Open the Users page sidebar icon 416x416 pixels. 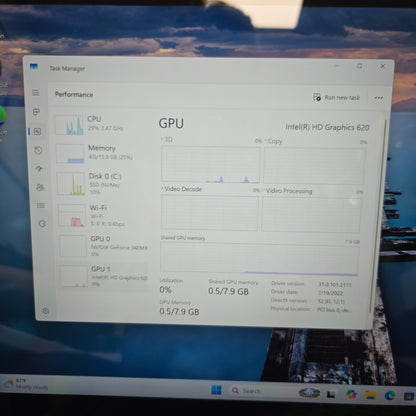click(x=40, y=187)
